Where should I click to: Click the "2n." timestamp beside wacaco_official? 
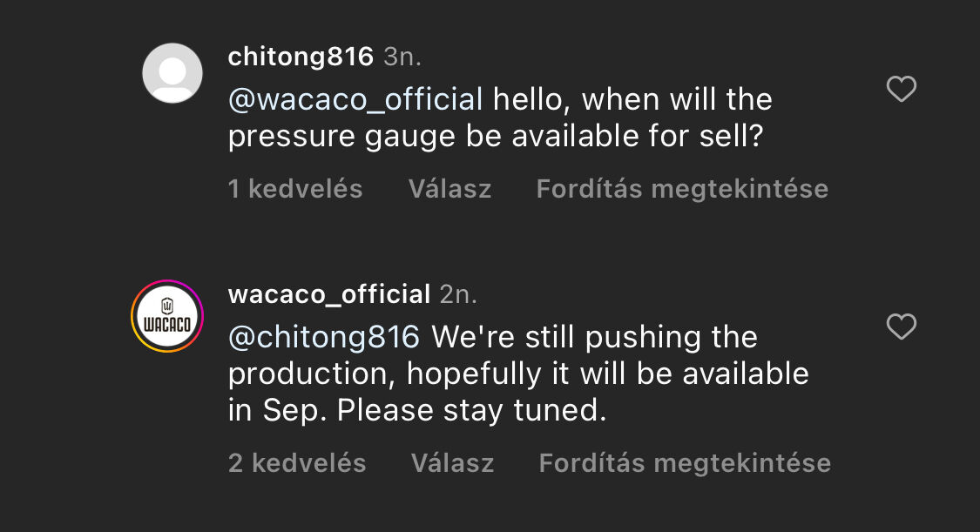coord(458,294)
